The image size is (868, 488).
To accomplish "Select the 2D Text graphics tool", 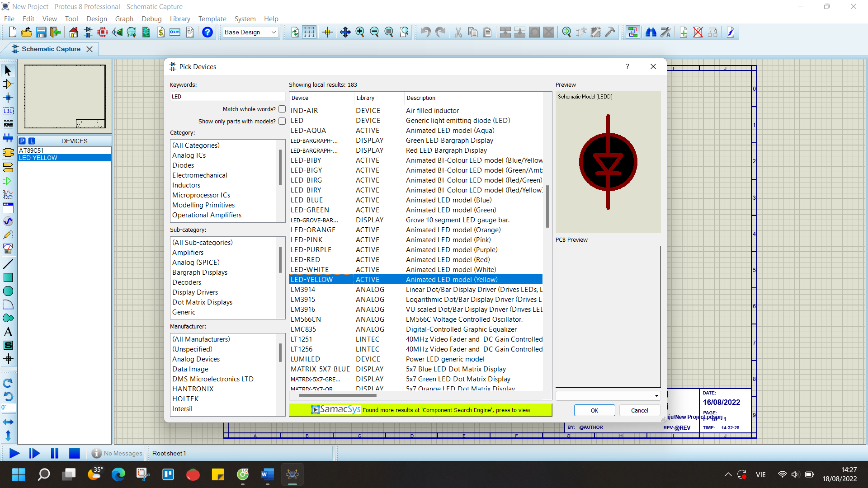I will coord(8,332).
